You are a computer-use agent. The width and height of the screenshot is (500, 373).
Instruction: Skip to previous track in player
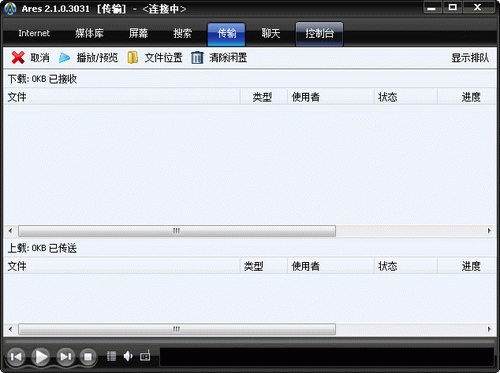(x=16, y=357)
